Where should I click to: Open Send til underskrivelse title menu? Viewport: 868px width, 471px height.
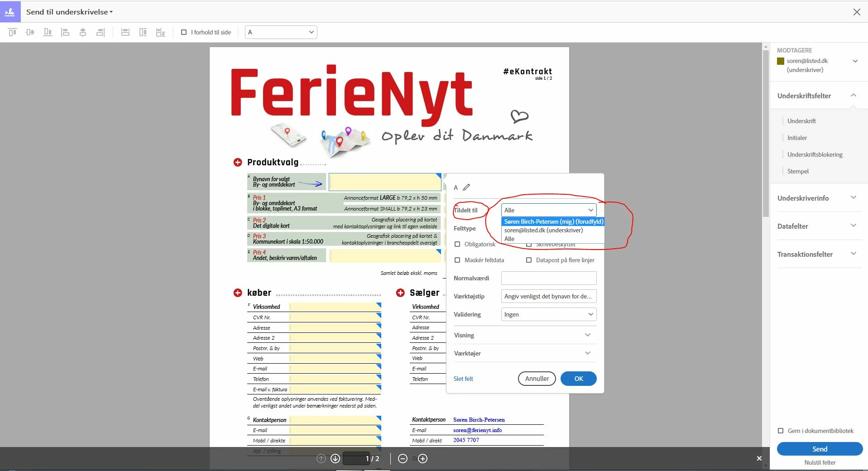(69, 12)
